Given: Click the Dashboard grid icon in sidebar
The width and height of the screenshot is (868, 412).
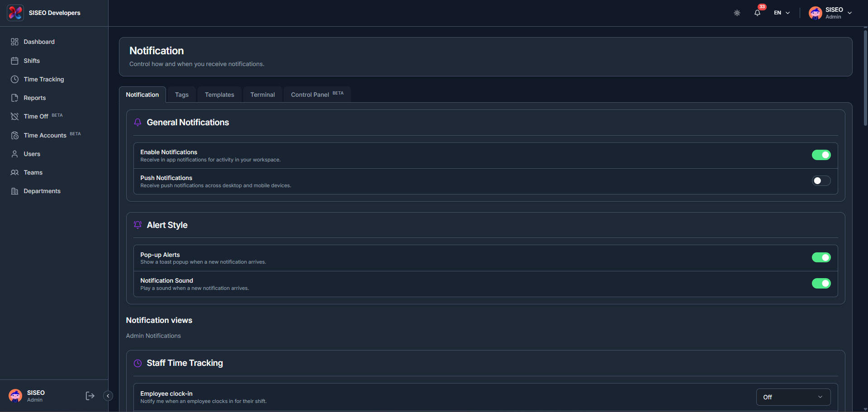Looking at the screenshot, I should point(14,42).
